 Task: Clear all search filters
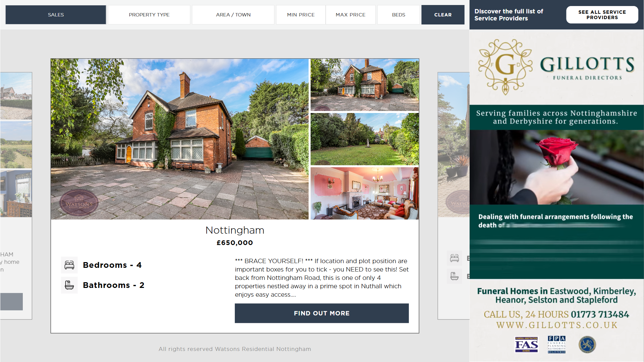[443, 15]
